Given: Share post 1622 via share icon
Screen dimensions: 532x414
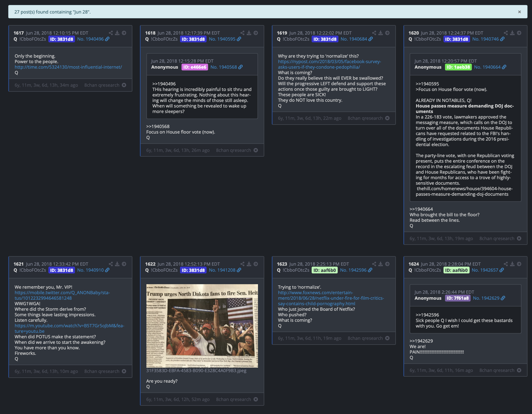Looking at the screenshot, I should 242,264.
